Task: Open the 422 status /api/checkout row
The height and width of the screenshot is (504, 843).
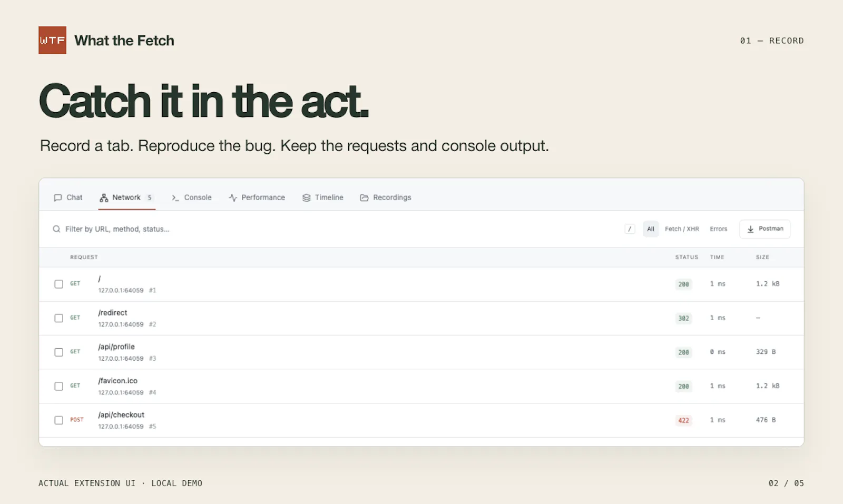Action: click(421, 420)
